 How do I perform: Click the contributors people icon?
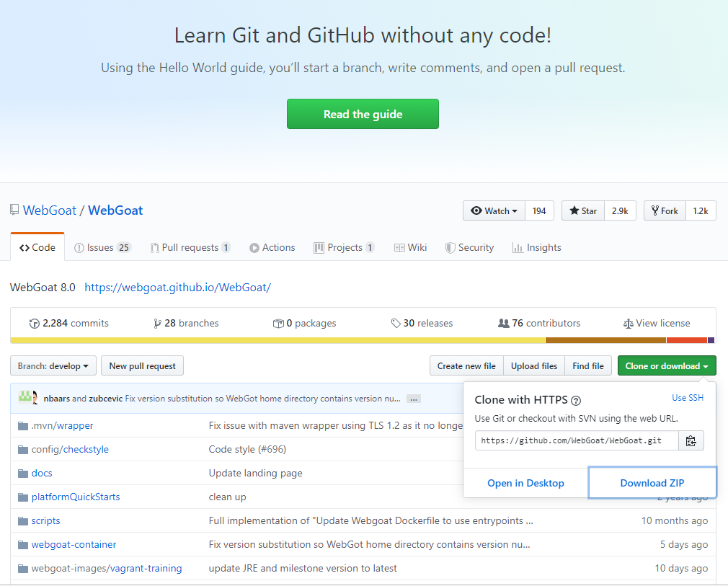point(503,323)
